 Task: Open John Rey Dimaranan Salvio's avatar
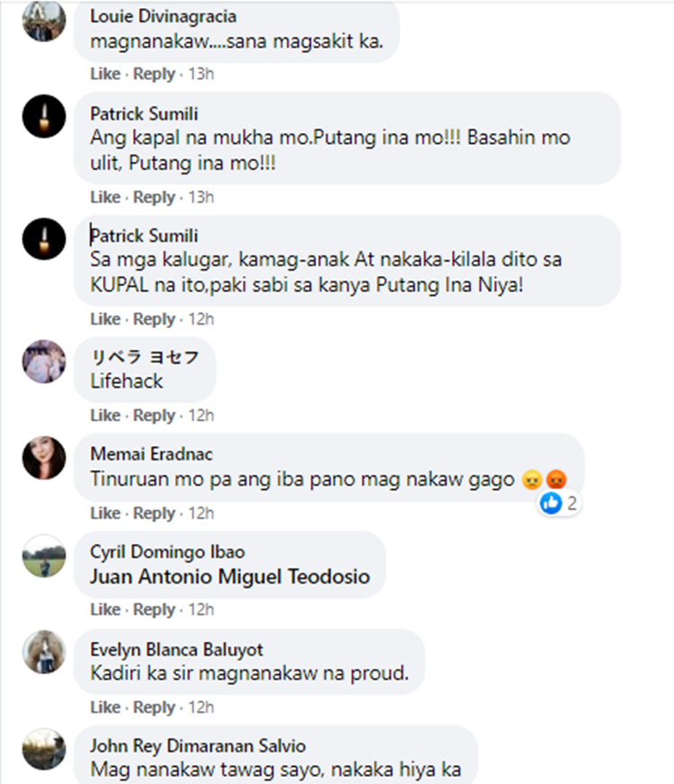(x=44, y=749)
